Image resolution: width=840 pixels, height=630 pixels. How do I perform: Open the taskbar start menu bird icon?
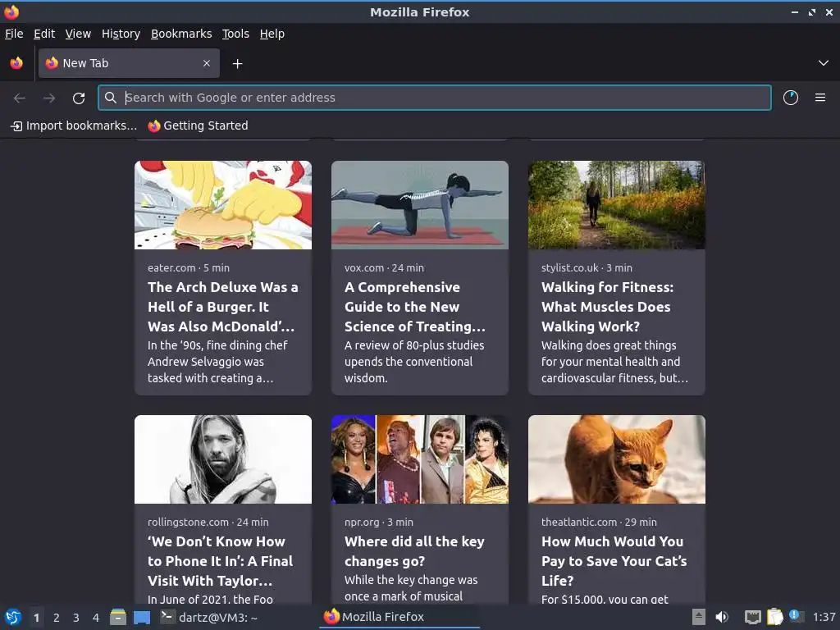pos(13,617)
